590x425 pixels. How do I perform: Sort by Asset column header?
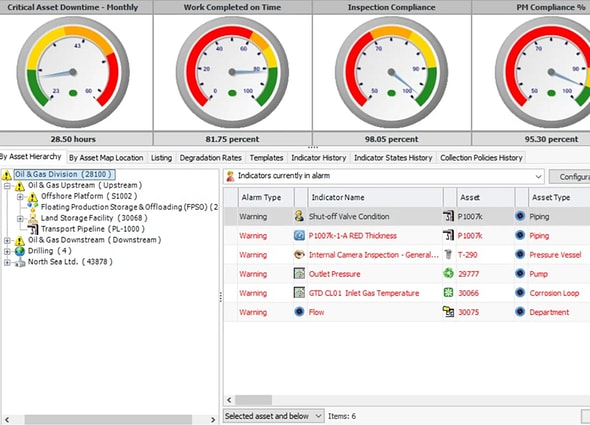tap(485, 197)
